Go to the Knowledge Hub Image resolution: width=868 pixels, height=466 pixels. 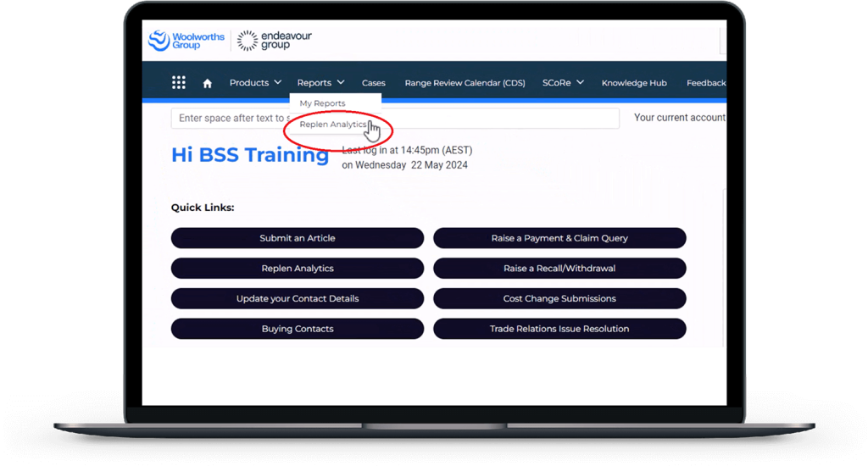[634, 83]
